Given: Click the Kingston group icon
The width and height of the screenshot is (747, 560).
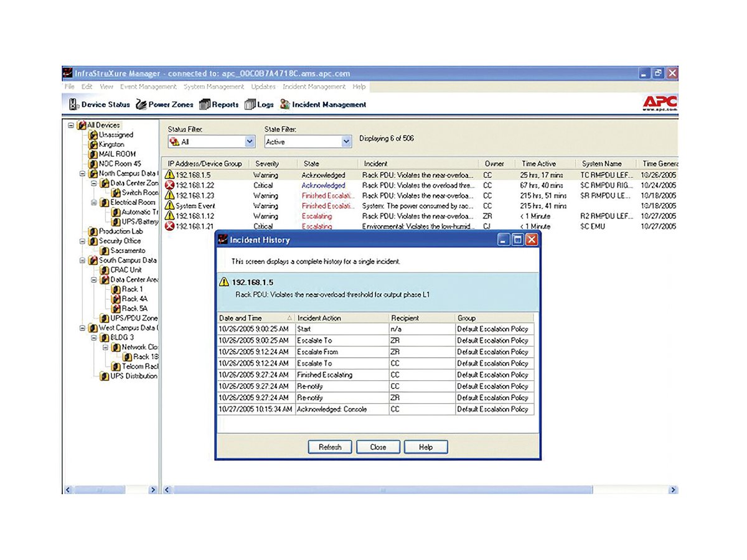Looking at the screenshot, I should (x=93, y=144).
